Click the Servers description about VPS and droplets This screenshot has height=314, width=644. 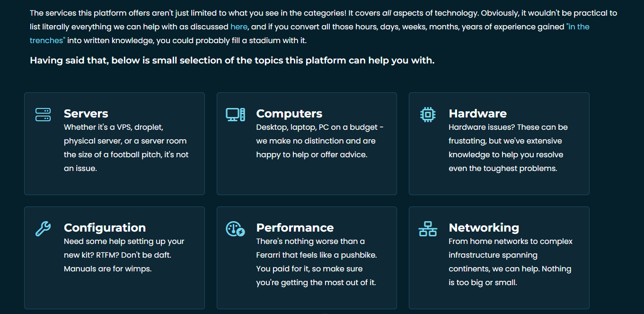pyautogui.click(x=125, y=148)
